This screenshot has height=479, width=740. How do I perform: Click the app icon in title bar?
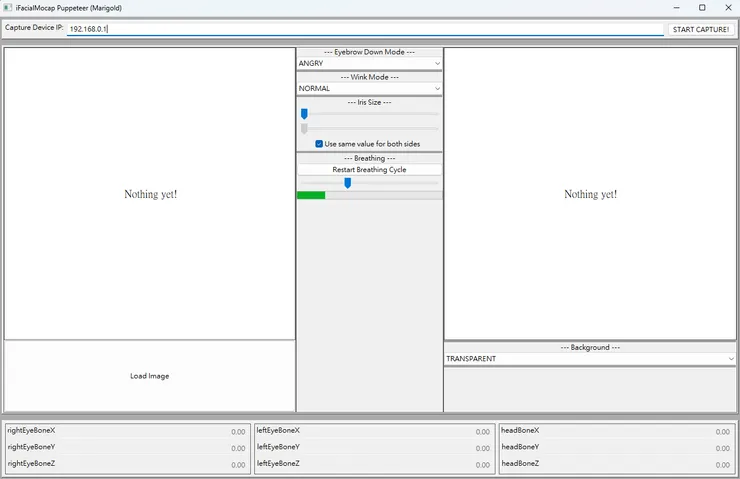pos(8,8)
